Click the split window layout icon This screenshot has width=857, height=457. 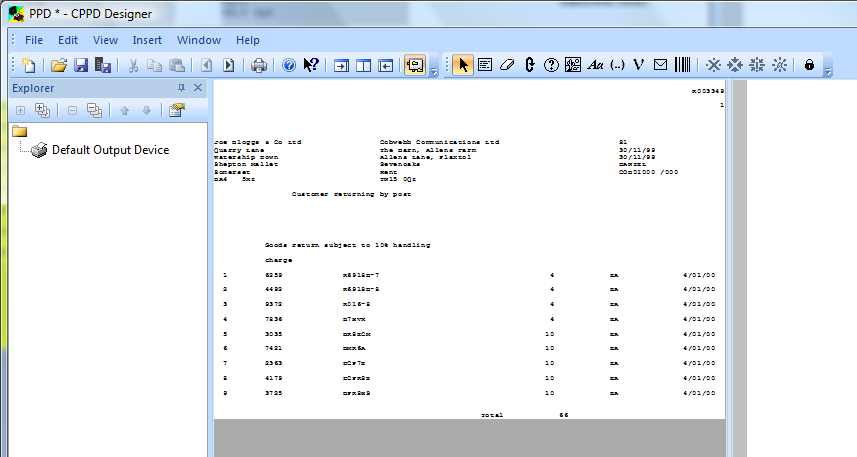click(363, 66)
